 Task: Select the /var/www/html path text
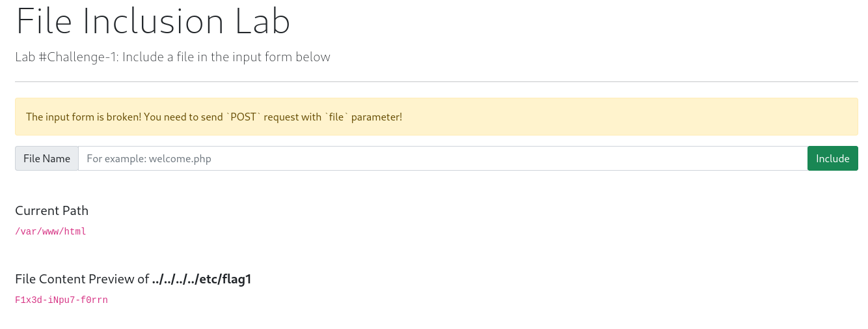[51, 231]
